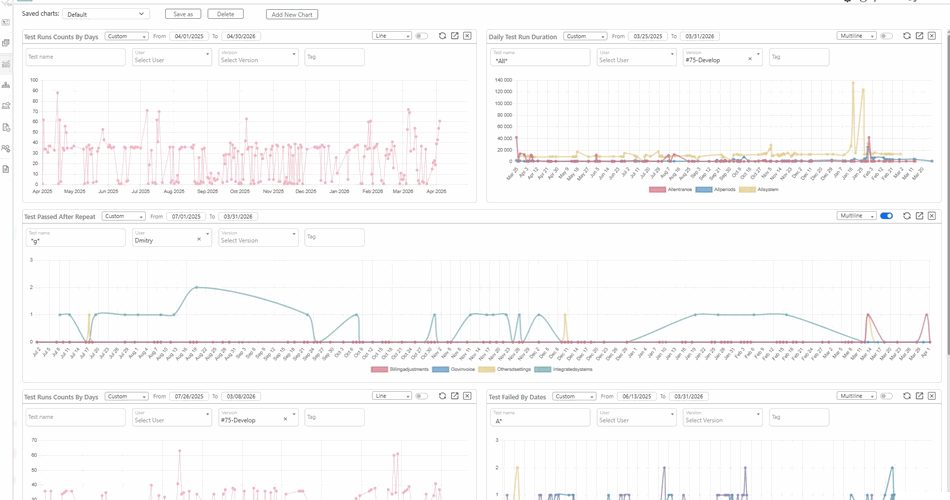The image size is (950, 500).
Task: Open Multiline chart type in Test Failed By Dates
Action: pos(856,396)
